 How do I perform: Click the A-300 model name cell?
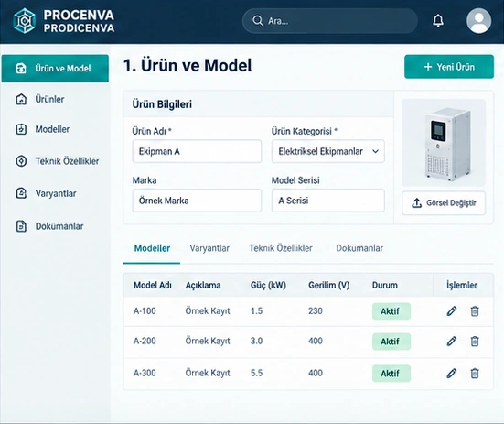pyautogui.click(x=145, y=373)
